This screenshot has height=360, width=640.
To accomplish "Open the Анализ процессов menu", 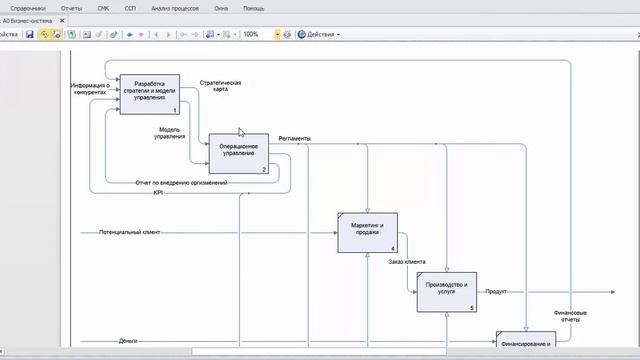I will (175, 8).
